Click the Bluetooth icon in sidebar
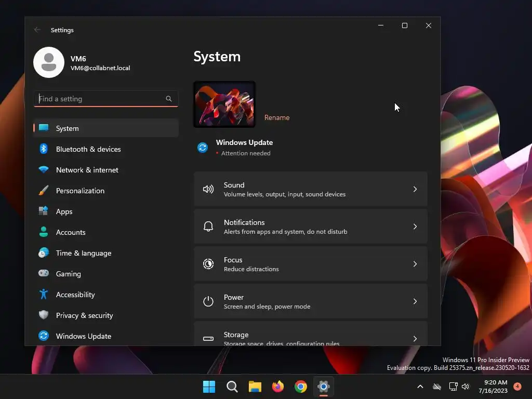 [x=44, y=149]
